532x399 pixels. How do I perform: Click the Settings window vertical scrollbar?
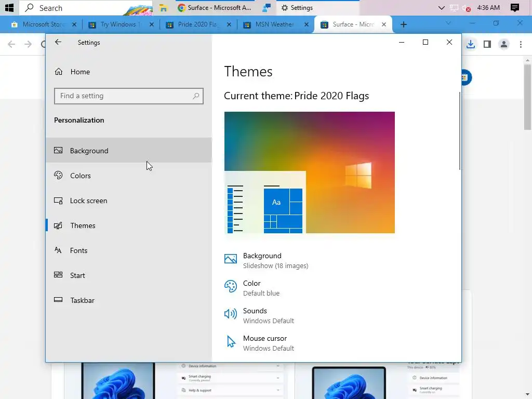459,130
